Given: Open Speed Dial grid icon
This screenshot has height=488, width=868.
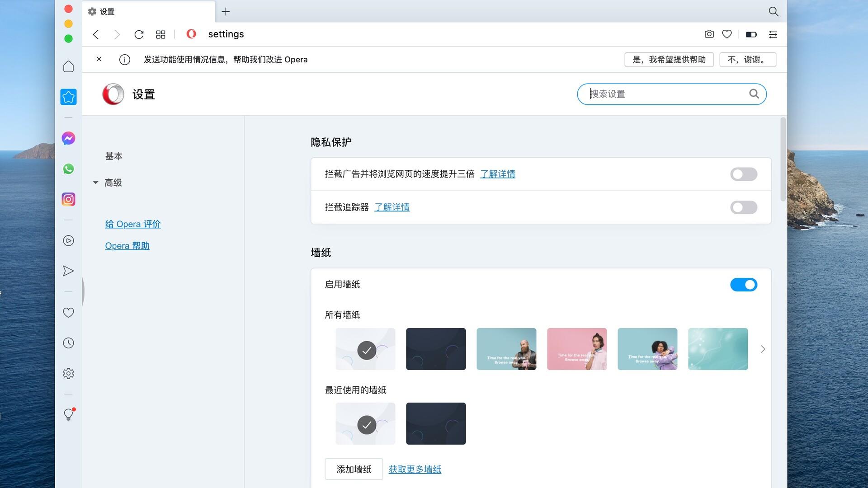Looking at the screenshot, I should click(x=160, y=34).
